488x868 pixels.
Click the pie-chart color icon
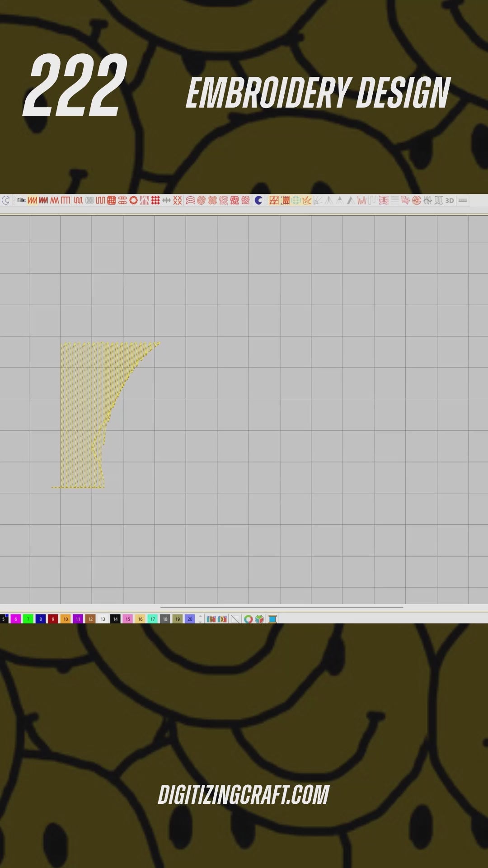259,619
